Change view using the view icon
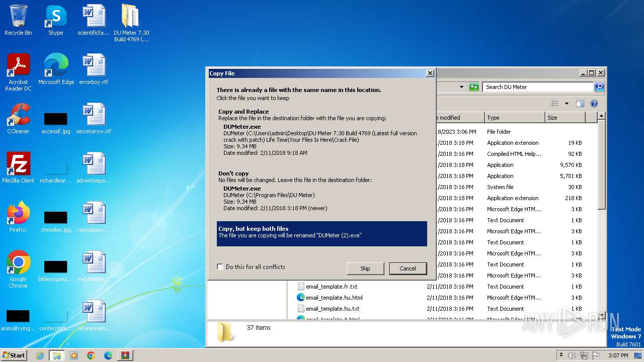This screenshot has height=362, width=644. 554,104
